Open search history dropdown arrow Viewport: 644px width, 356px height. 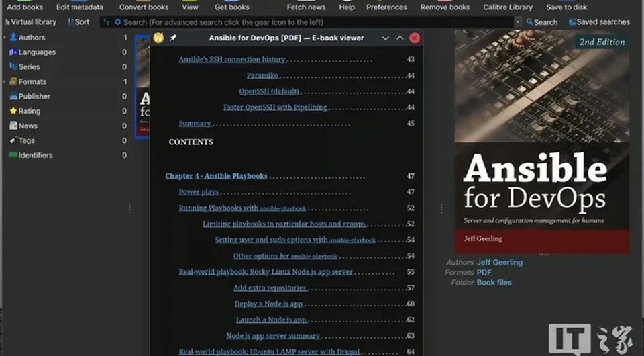point(517,21)
